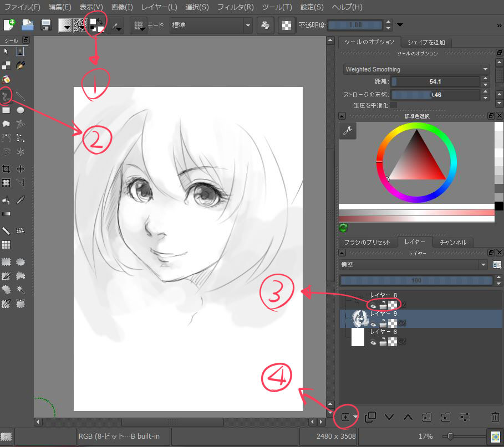Click the add new layer button
Screen dimensions: 504x447
pyautogui.click(x=345, y=417)
